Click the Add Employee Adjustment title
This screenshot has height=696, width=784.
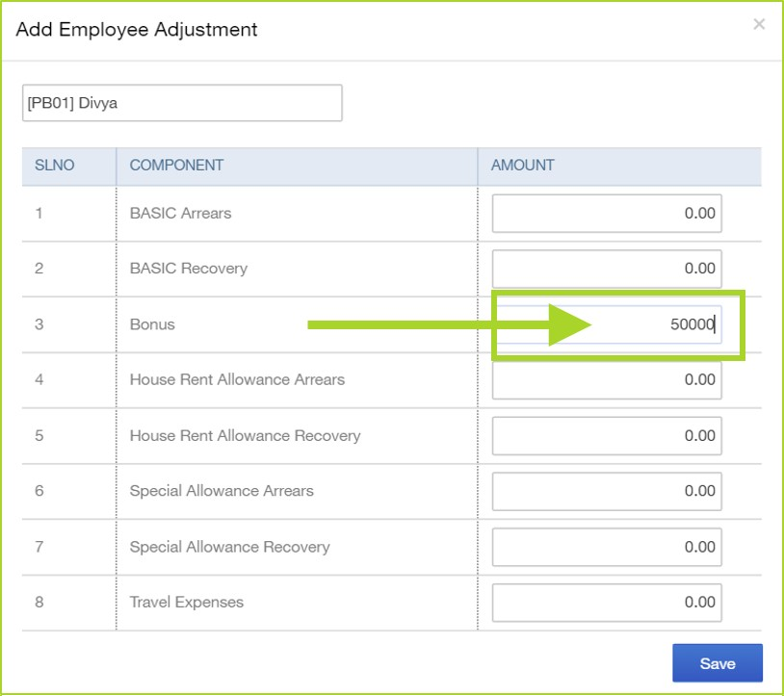click(137, 30)
